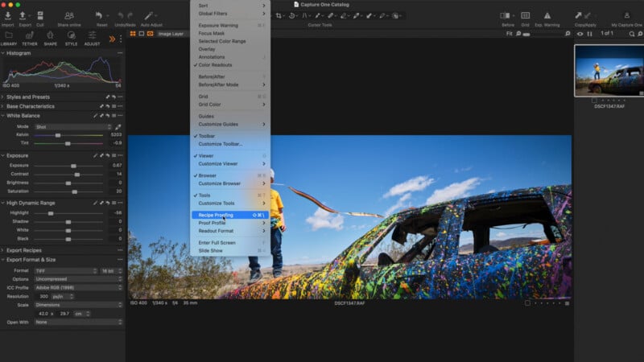Open the Grid Color submenu
Image resolution: width=644 pixels, height=362 pixels.
230,105
